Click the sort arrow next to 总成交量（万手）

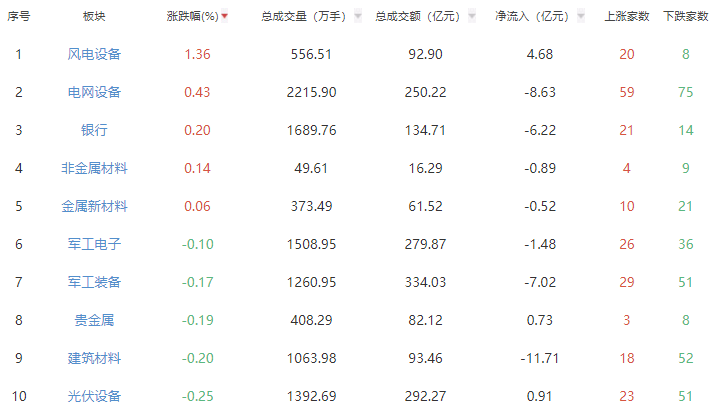point(357,17)
